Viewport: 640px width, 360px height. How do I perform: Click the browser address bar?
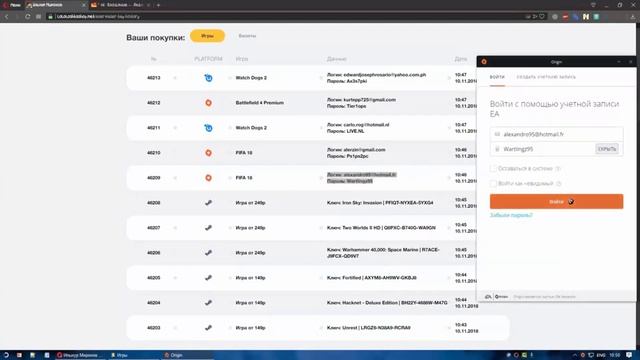tap(286, 17)
